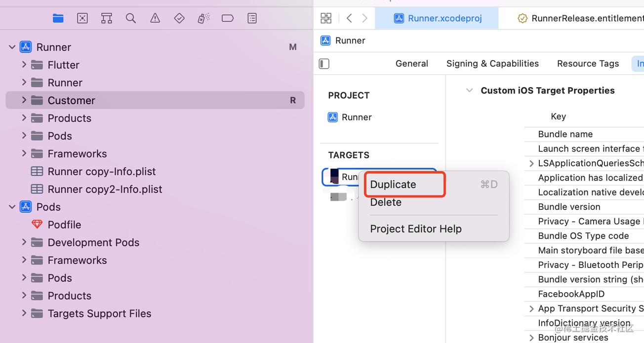Switch to Signing & Capabilities tab
This screenshot has height=343, width=644.
click(x=492, y=64)
